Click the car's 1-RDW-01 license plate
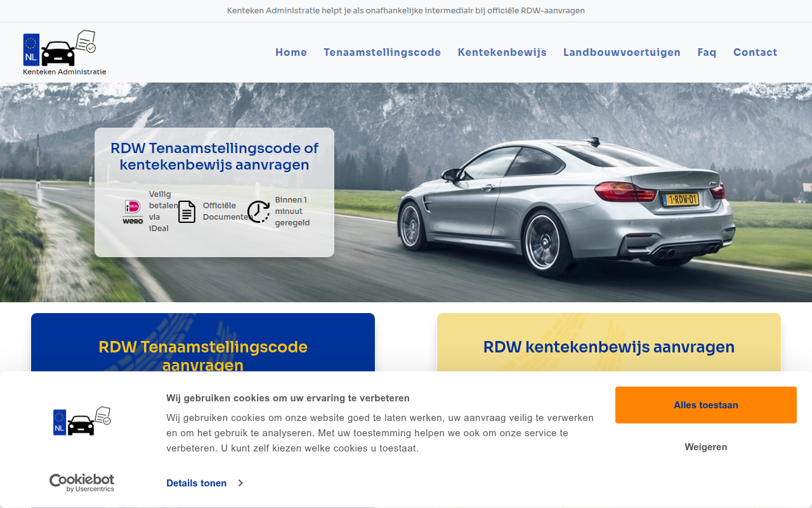This screenshot has height=508, width=812. 681,199
